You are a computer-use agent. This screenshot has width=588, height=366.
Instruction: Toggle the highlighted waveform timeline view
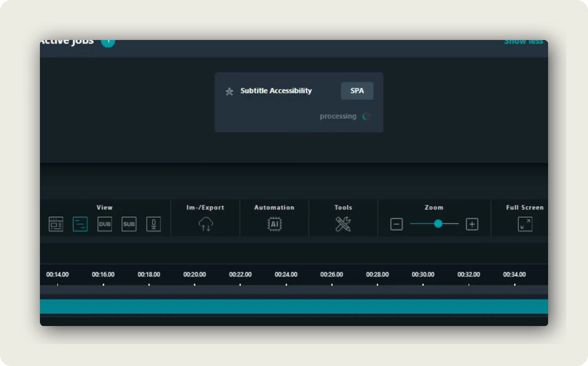pyautogui.click(x=80, y=224)
